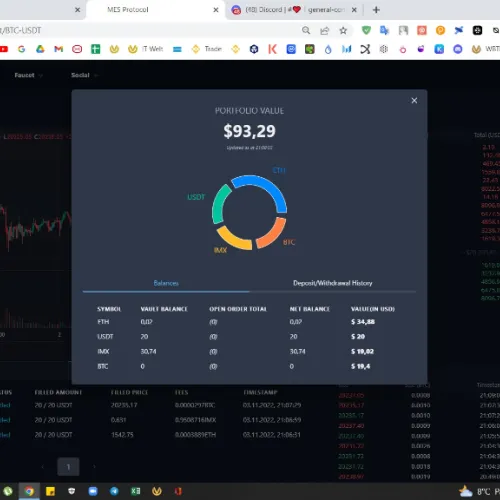The width and height of the screenshot is (500, 500).
Task: Close the Portfolio Value dialog
Action: pyautogui.click(x=414, y=100)
